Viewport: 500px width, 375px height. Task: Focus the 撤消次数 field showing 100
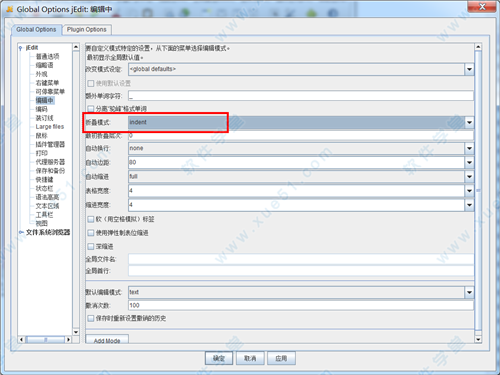click(301, 305)
